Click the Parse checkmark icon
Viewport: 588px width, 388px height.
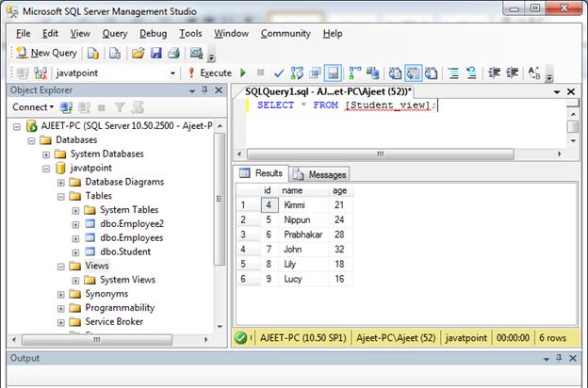pos(279,73)
